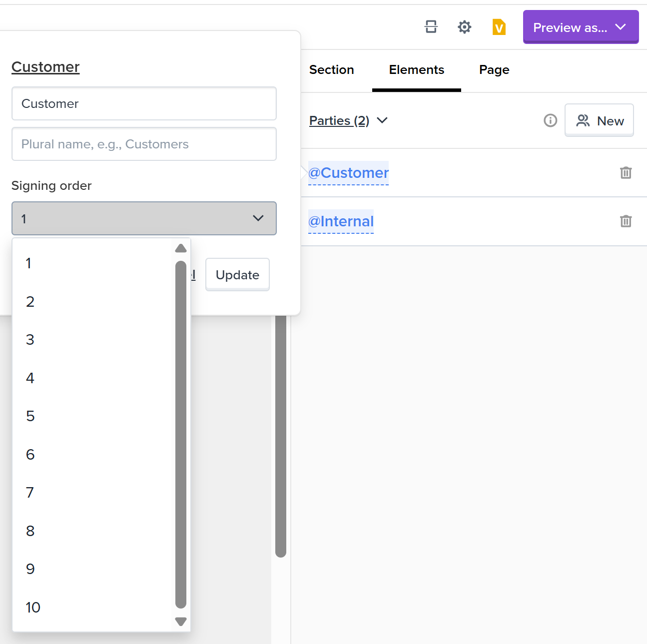Click the yellow V document icon
647x644 pixels.
[499, 27]
